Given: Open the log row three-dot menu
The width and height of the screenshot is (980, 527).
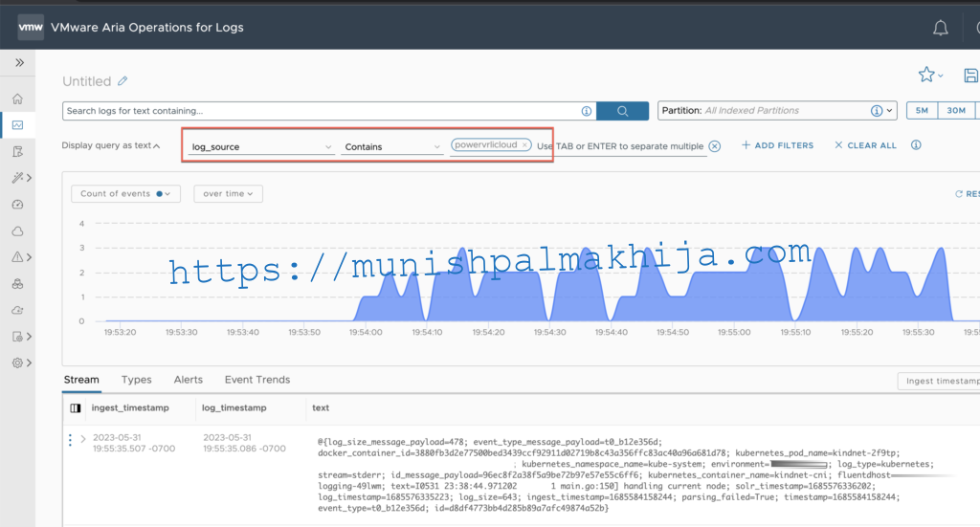Looking at the screenshot, I should [70, 440].
